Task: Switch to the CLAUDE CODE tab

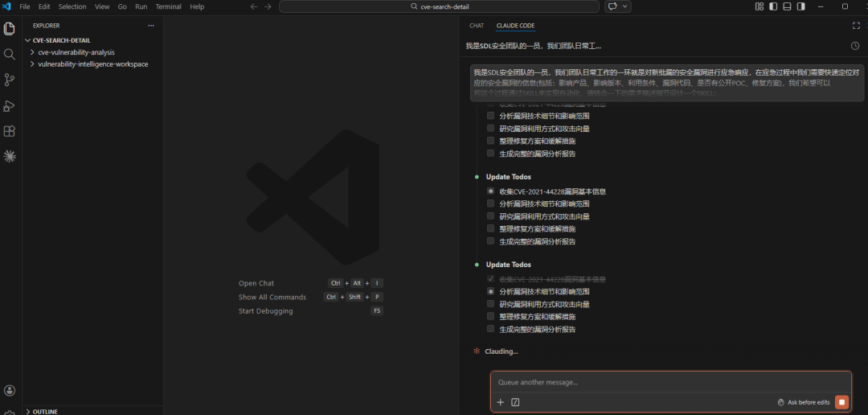Action: [x=515, y=26]
